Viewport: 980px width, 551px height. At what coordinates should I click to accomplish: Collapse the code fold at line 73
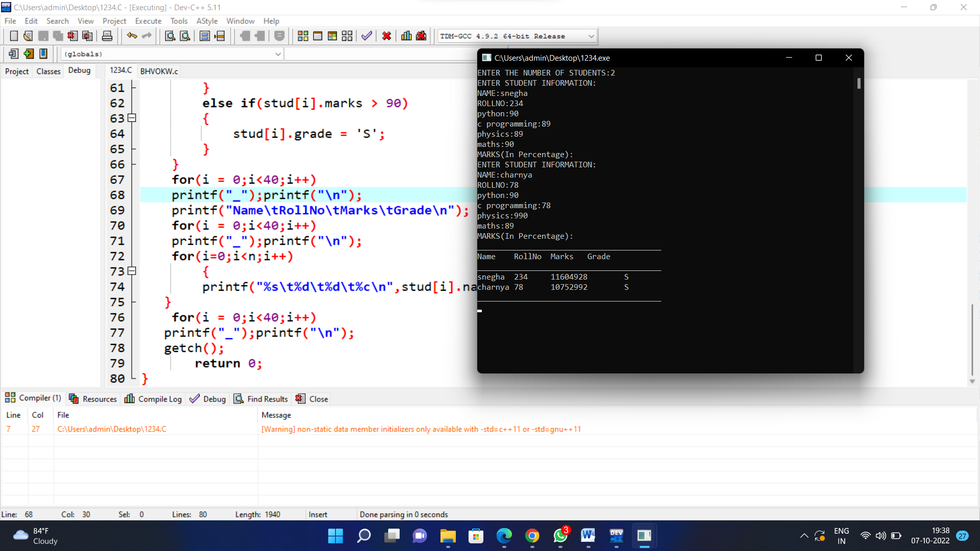click(x=131, y=271)
